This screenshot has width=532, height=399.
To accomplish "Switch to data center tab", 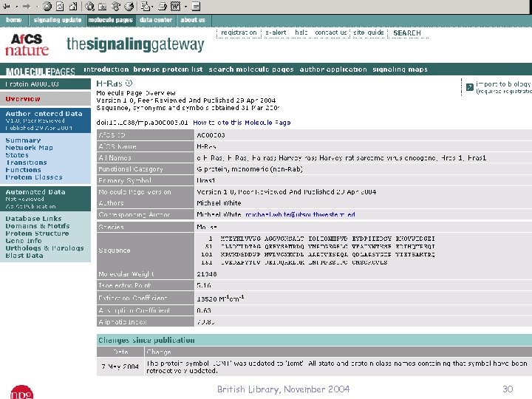I will click(156, 20).
